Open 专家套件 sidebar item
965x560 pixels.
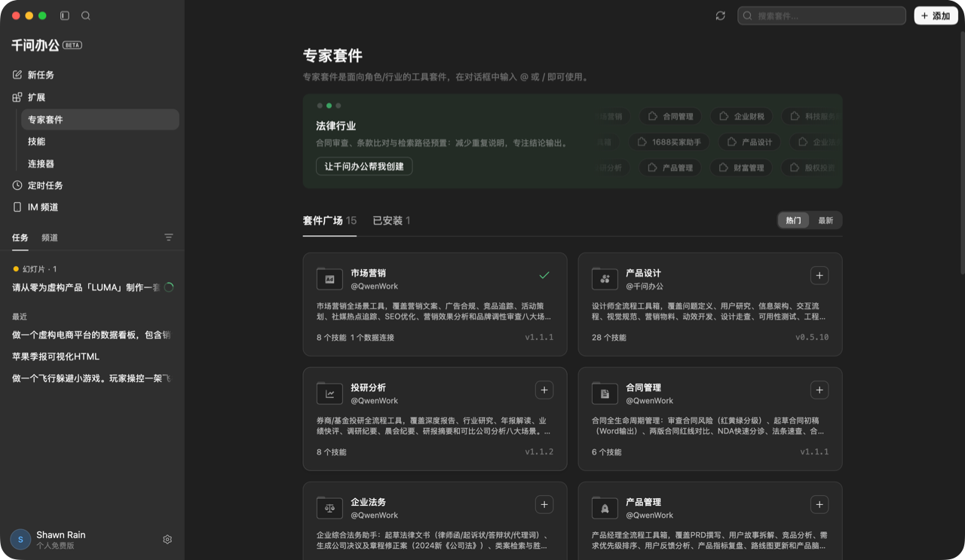pos(100,120)
